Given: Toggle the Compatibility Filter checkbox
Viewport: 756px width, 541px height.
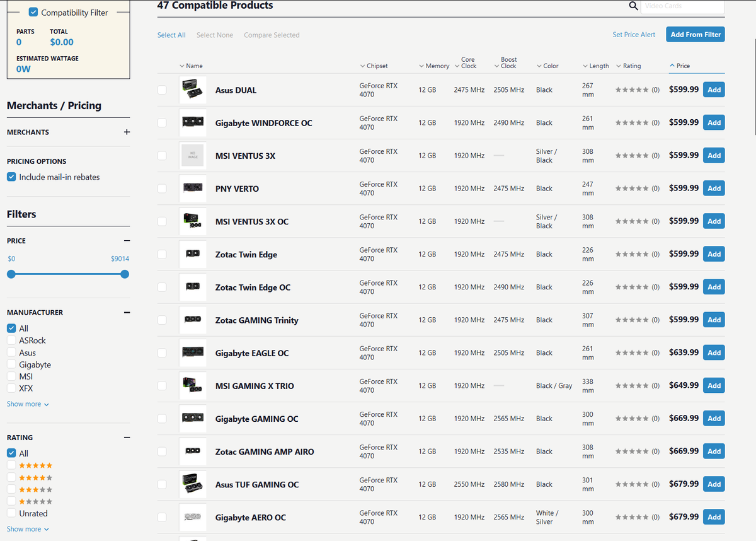Looking at the screenshot, I should pyautogui.click(x=33, y=13).
